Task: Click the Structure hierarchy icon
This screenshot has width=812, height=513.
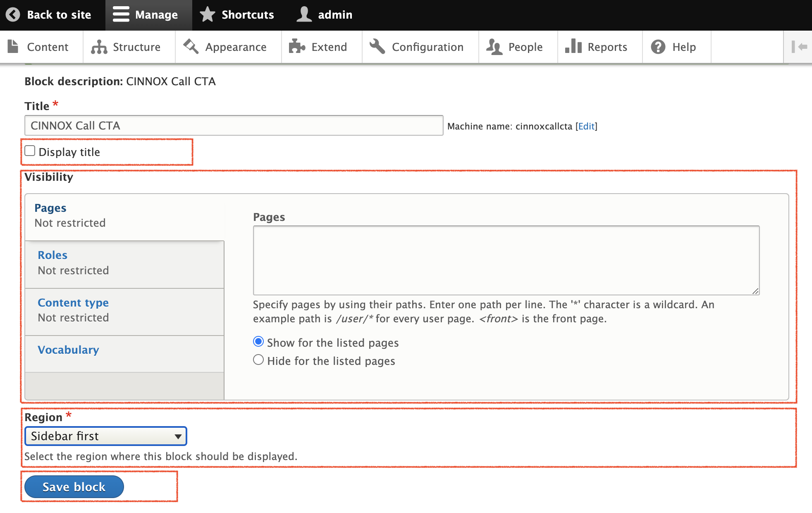Action: pyautogui.click(x=99, y=47)
